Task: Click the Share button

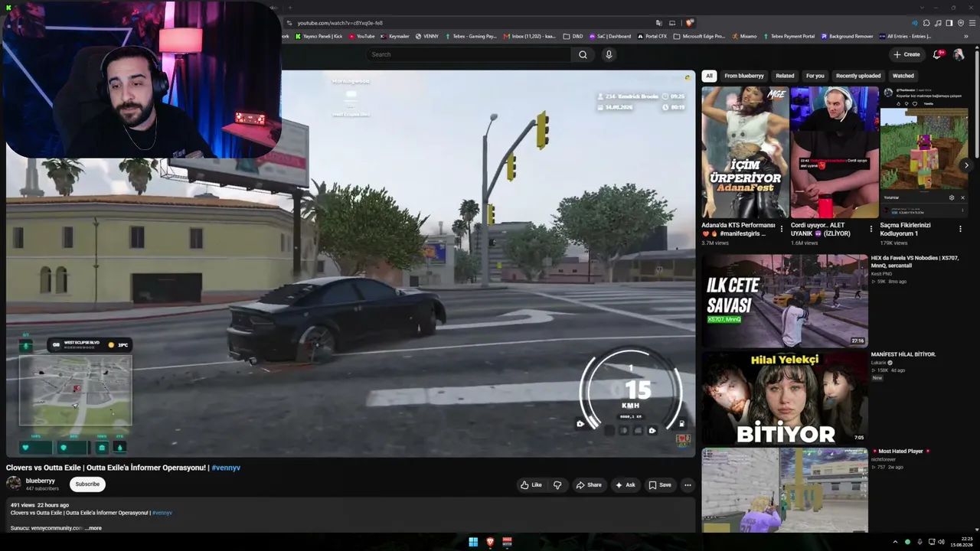Action: (589, 485)
